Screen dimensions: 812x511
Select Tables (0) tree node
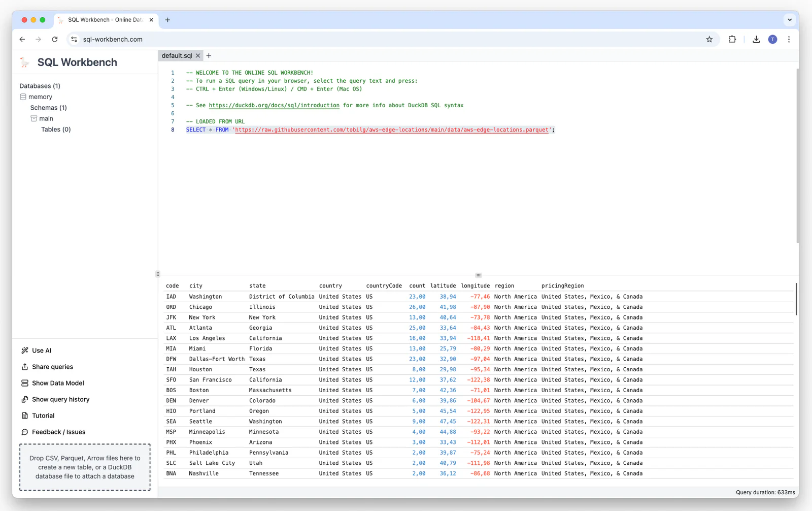click(56, 130)
